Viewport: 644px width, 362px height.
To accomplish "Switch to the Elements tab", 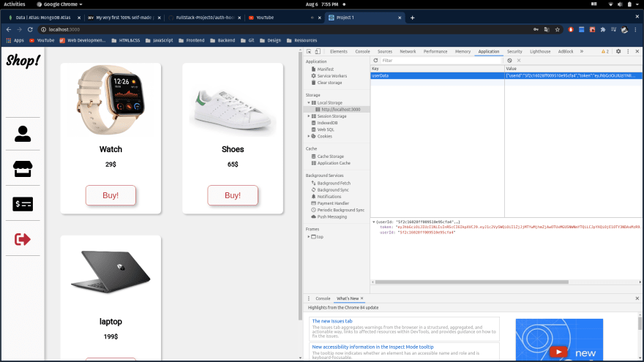I will click(x=338, y=51).
